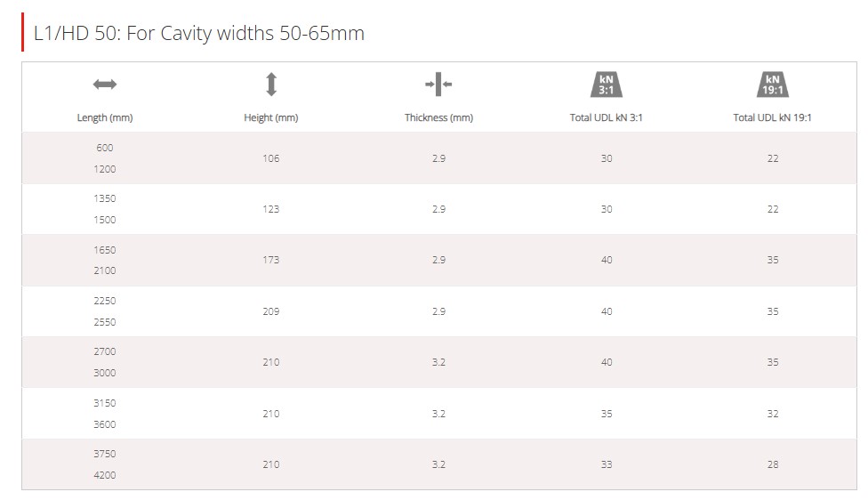Click the Thickness icon with inward arrows
The image size is (868, 500).
tap(438, 85)
